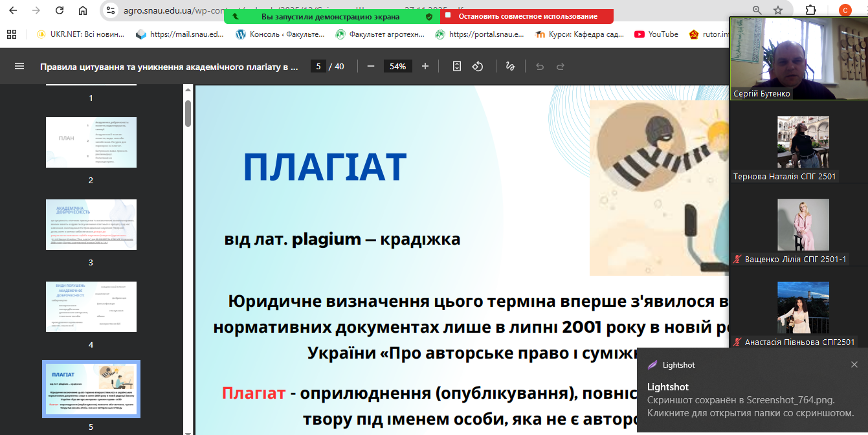Screen dimensions: 868x435
Task: Click the zoom in plus button
Action: 425,66
